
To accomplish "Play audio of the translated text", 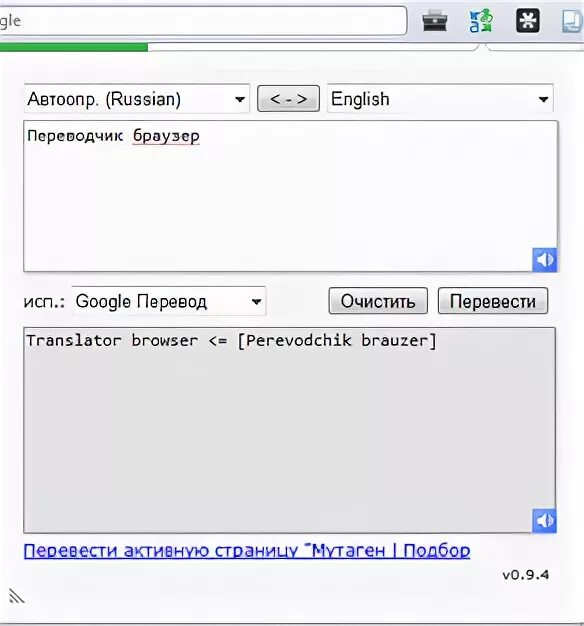I will pos(544,521).
